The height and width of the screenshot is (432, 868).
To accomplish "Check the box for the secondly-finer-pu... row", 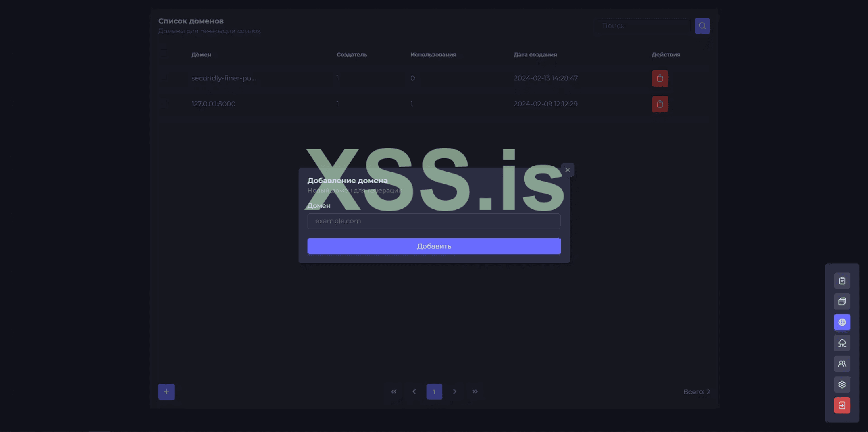I will 165,78.
